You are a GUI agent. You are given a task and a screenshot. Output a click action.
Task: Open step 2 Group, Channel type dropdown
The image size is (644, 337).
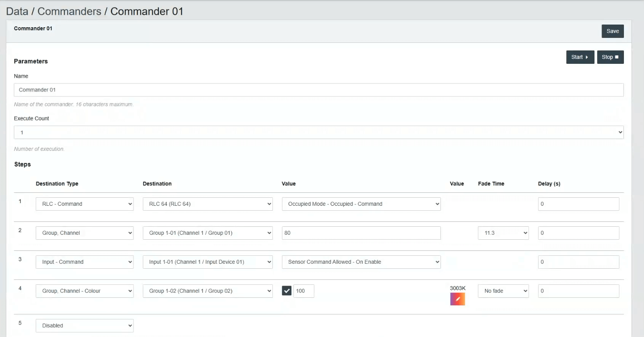click(x=84, y=233)
